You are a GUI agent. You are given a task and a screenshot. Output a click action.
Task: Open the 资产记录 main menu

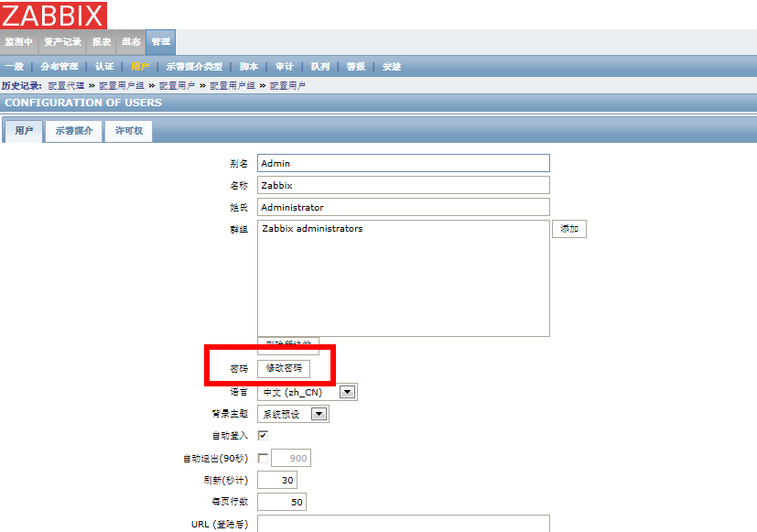pos(62,42)
